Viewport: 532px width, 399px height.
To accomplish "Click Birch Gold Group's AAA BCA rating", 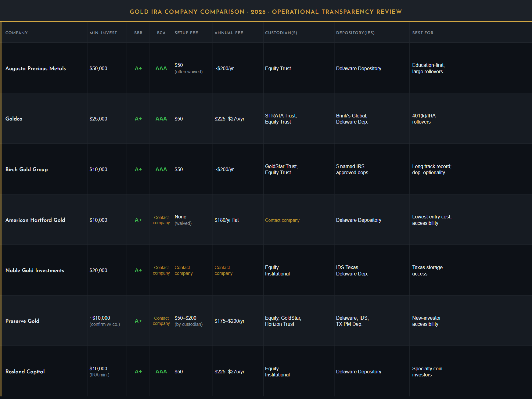I will coord(161,169).
